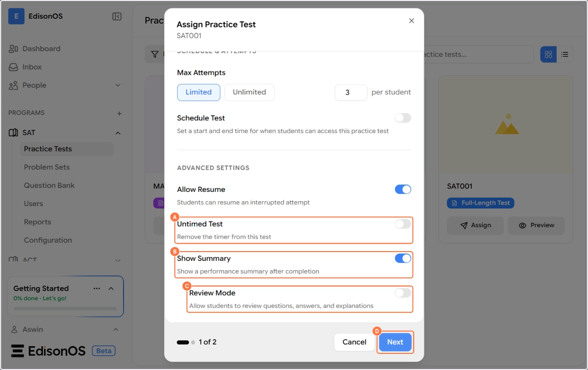Collapse the Getting Started card

coord(111,288)
